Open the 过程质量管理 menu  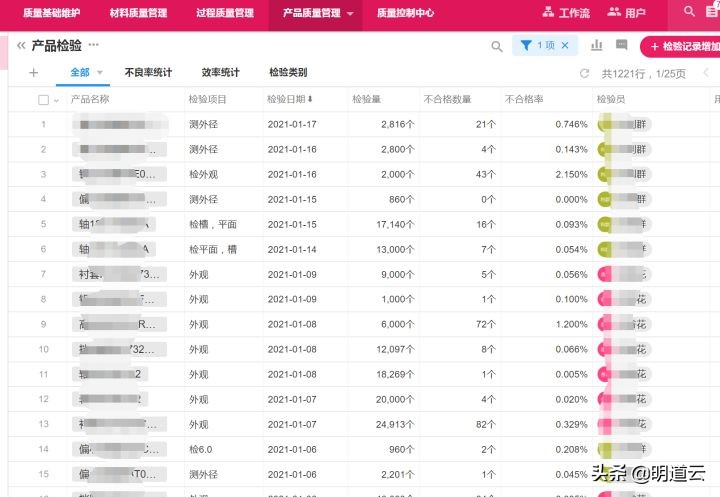(225, 13)
